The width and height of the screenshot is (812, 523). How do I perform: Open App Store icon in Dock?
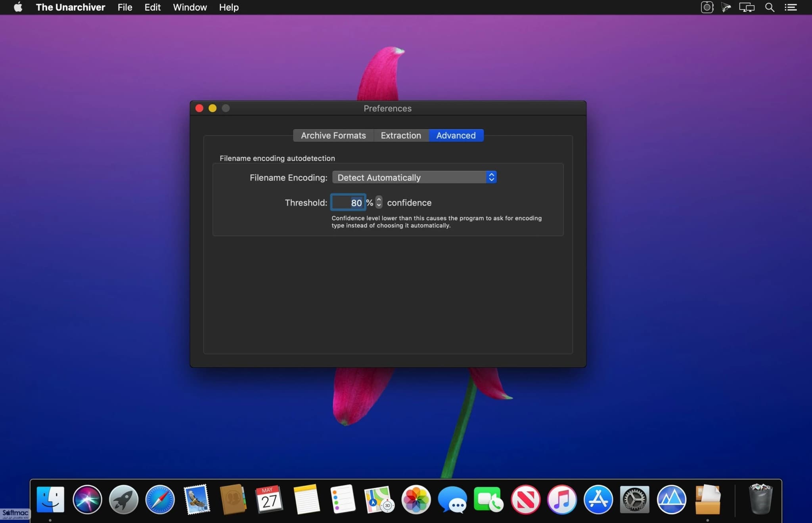pyautogui.click(x=598, y=499)
